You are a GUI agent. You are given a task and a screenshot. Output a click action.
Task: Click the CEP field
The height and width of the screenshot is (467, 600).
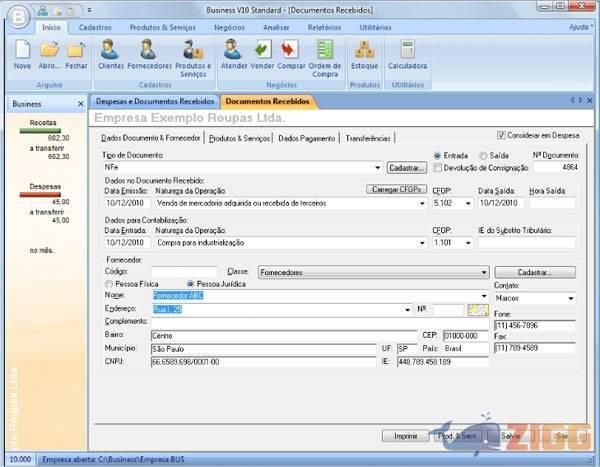[x=466, y=336]
